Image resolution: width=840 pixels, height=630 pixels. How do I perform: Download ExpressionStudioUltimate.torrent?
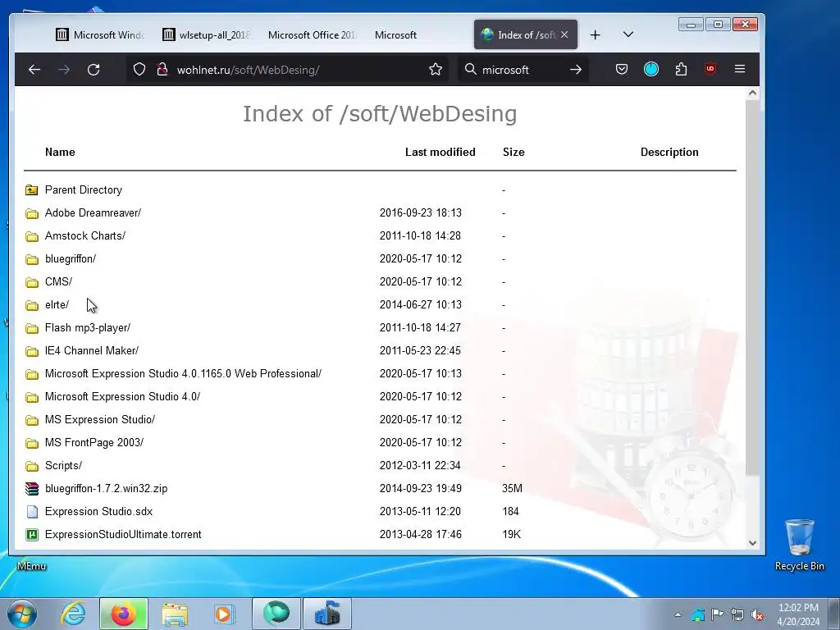[123, 535]
